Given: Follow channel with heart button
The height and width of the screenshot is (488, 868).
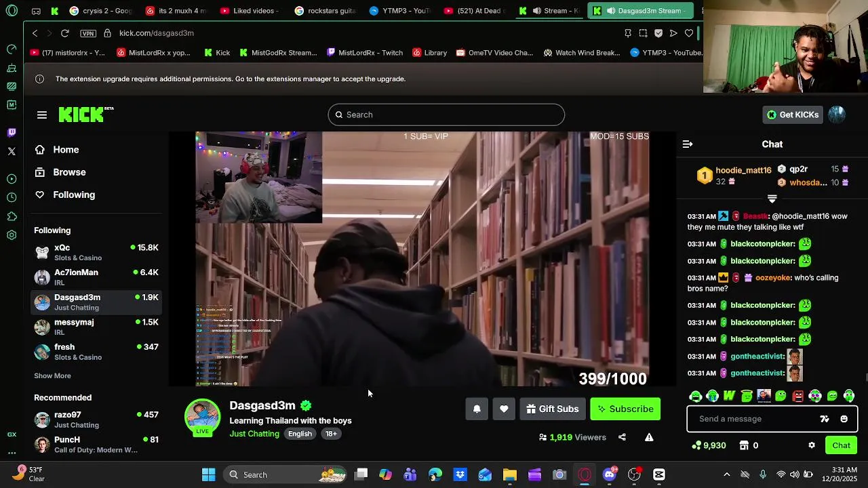Looking at the screenshot, I should click(504, 409).
